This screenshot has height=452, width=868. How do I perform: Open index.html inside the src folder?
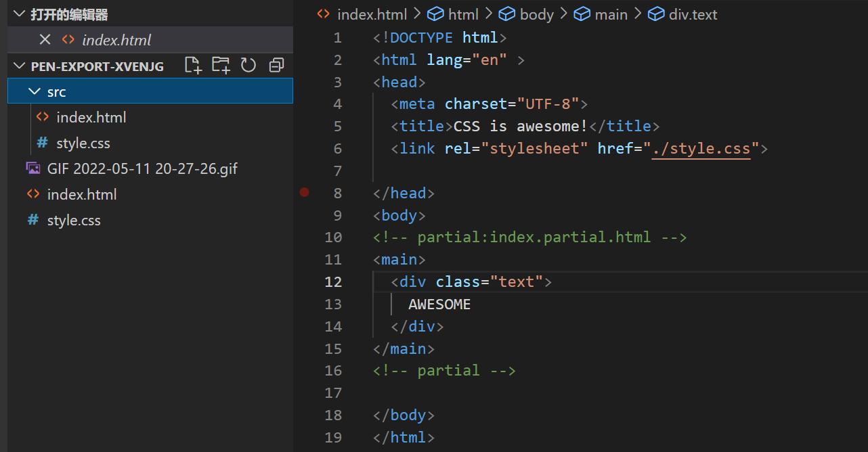91,118
